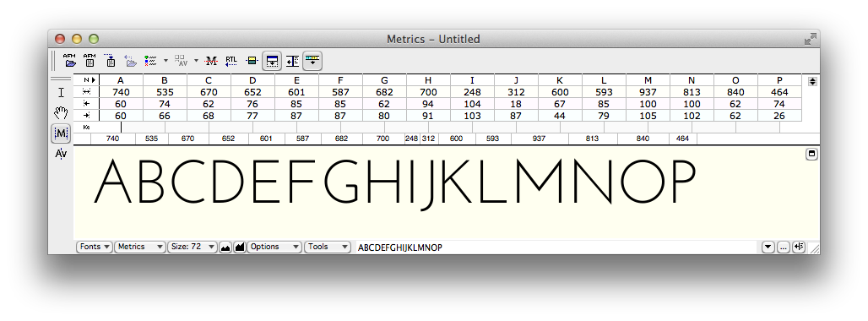Image resolution: width=868 pixels, height=321 pixels.
Task: Select the hand pan tool
Action: pos(61,113)
